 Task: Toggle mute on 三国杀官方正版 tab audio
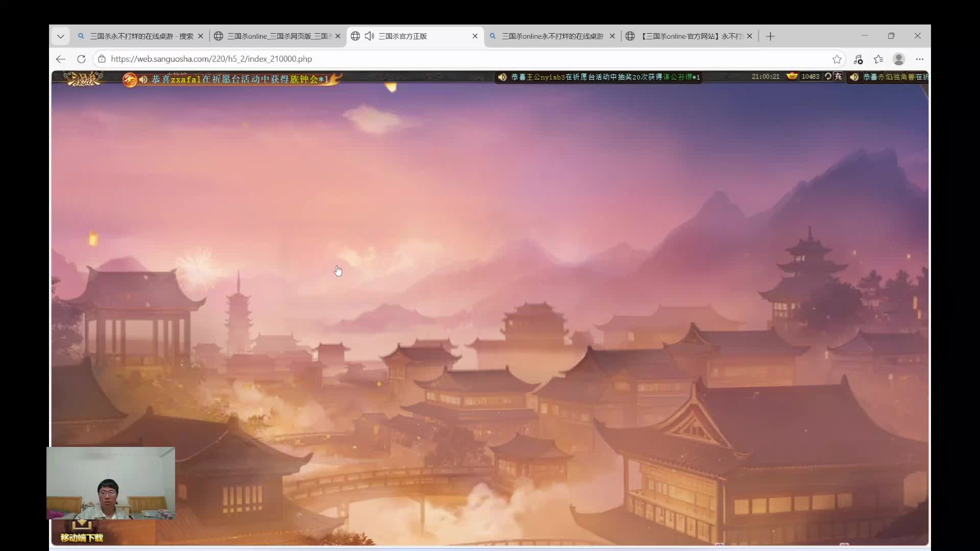click(x=370, y=36)
